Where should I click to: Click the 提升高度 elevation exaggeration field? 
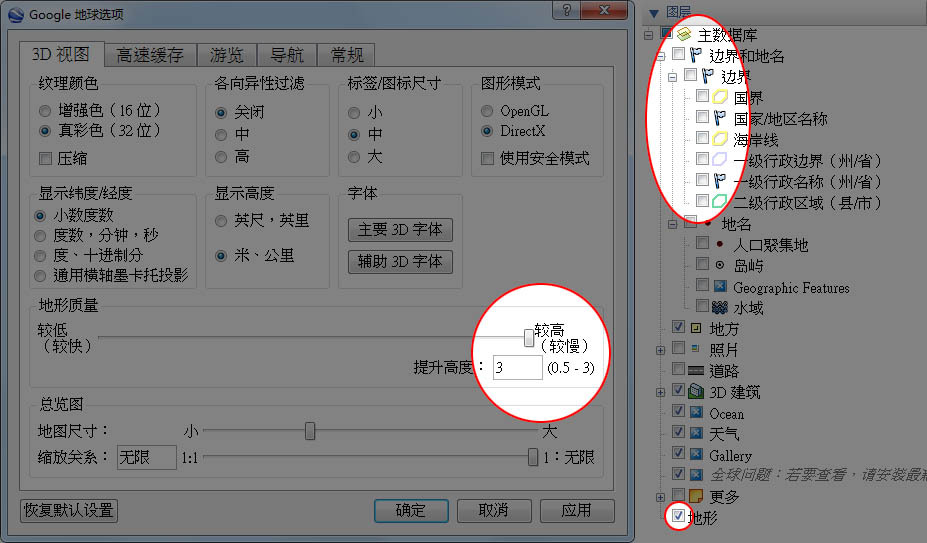click(x=518, y=367)
